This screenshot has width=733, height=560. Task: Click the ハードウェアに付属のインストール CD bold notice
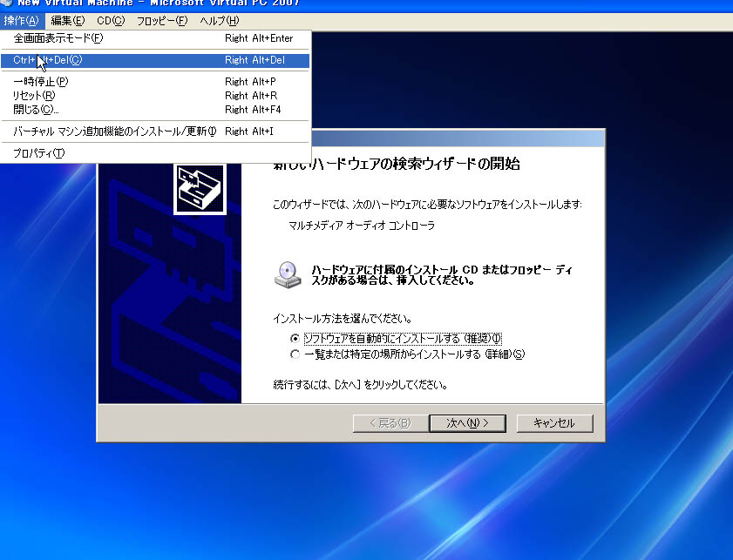(x=442, y=275)
